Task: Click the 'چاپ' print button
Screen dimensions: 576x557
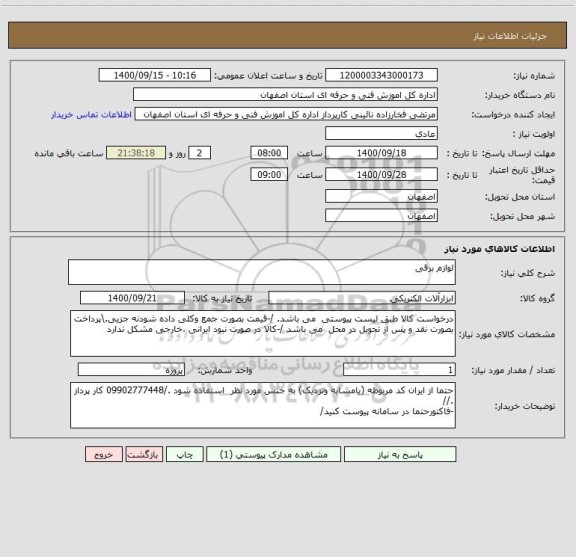Action: coord(184,454)
